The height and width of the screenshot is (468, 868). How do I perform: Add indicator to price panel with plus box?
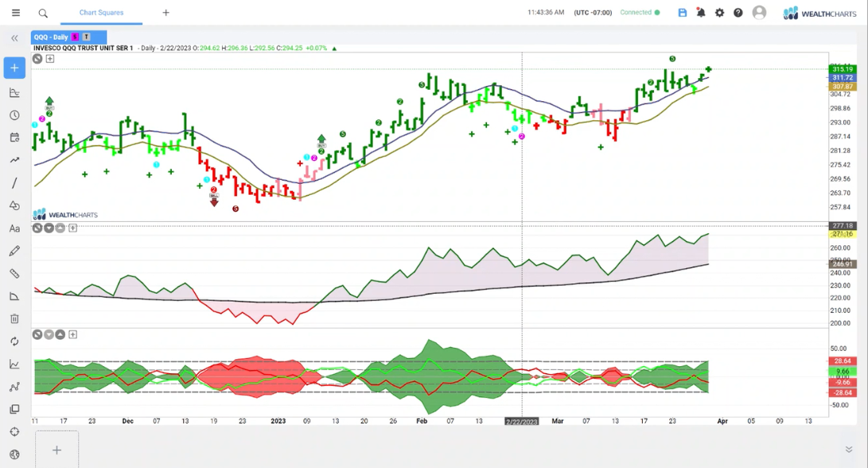[x=50, y=59]
